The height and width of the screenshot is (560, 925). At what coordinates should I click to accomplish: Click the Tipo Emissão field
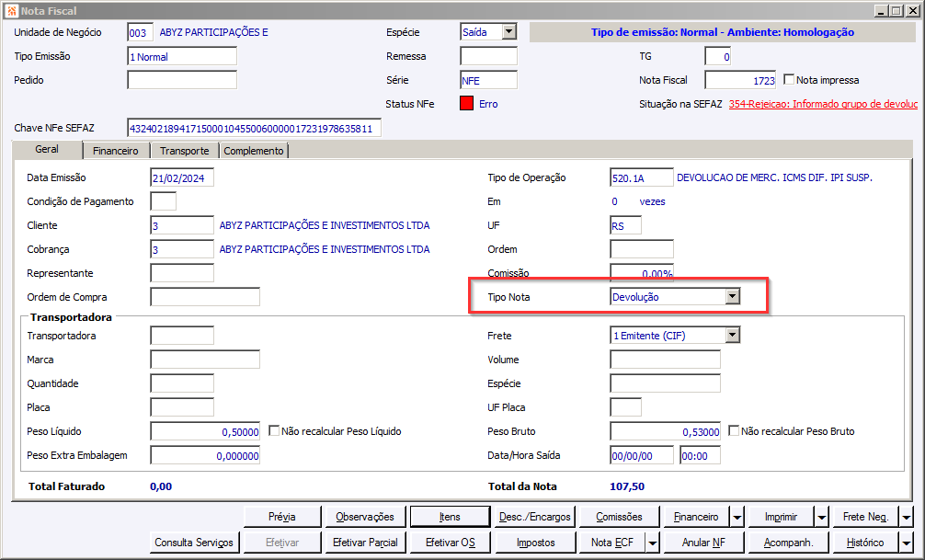[x=182, y=57]
